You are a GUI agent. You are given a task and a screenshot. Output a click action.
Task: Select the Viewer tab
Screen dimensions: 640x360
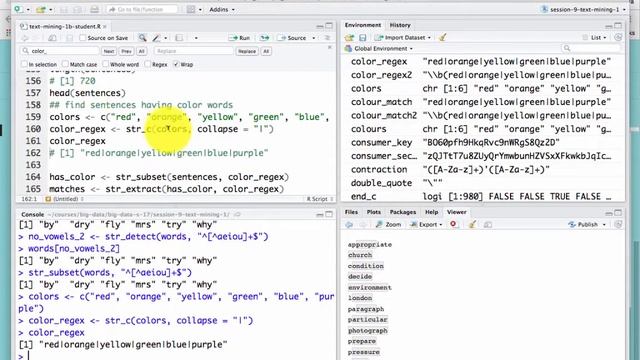[x=456, y=212]
